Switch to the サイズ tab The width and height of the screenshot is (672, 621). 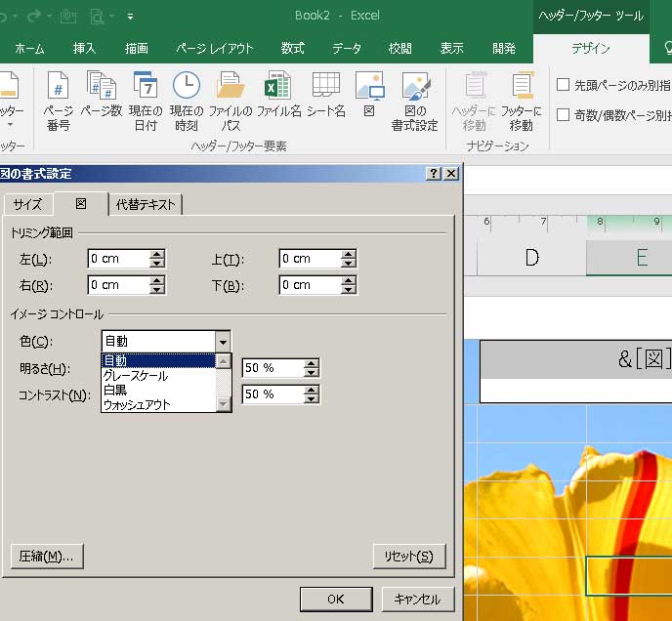pyautogui.click(x=27, y=204)
